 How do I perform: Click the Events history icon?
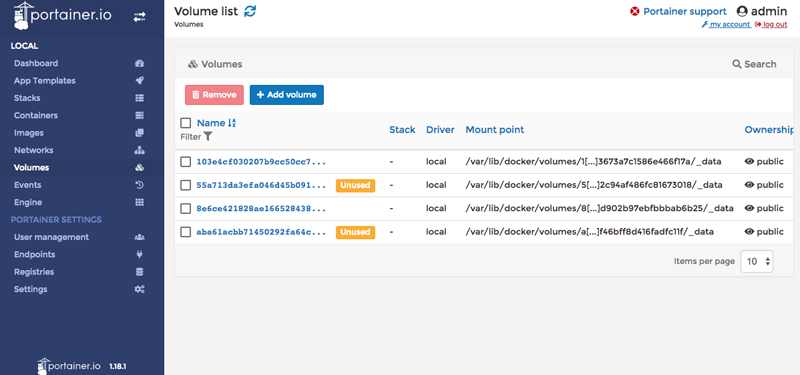tap(139, 185)
